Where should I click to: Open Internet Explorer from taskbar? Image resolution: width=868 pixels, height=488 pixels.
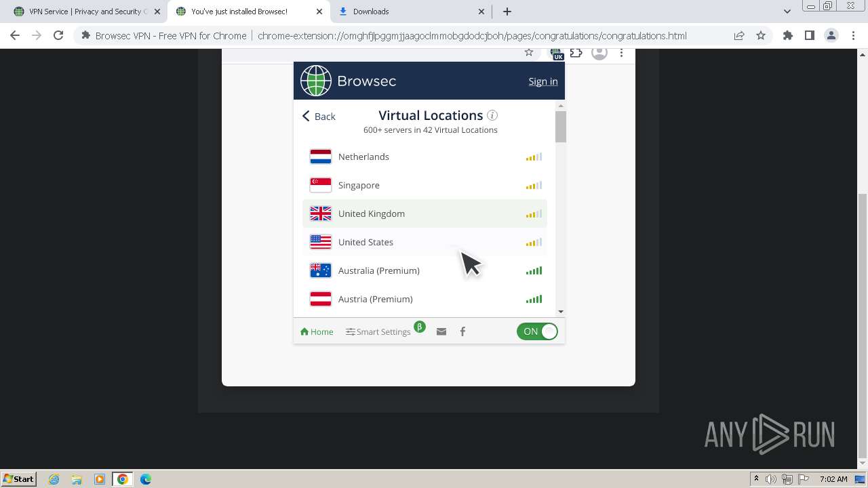(x=54, y=479)
